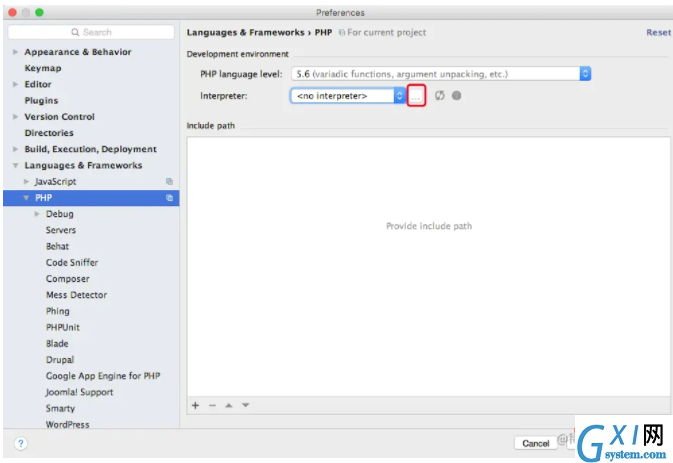Select the PHP tree item label
The width and height of the screenshot is (673, 463).
(x=43, y=198)
